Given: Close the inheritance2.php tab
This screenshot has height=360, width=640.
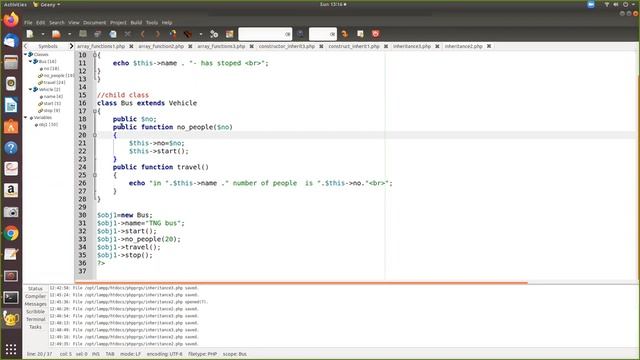Looking at the screenshot, I should (x=489, y=47).
